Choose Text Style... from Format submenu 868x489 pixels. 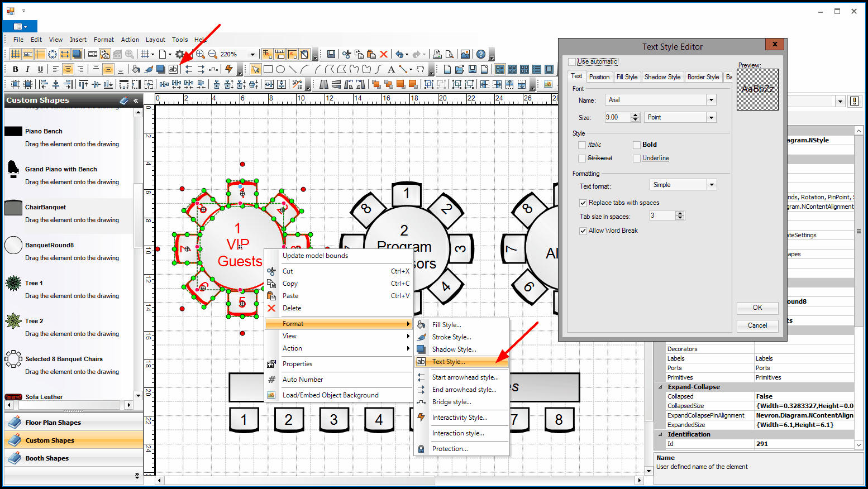[x=461, y=362]
